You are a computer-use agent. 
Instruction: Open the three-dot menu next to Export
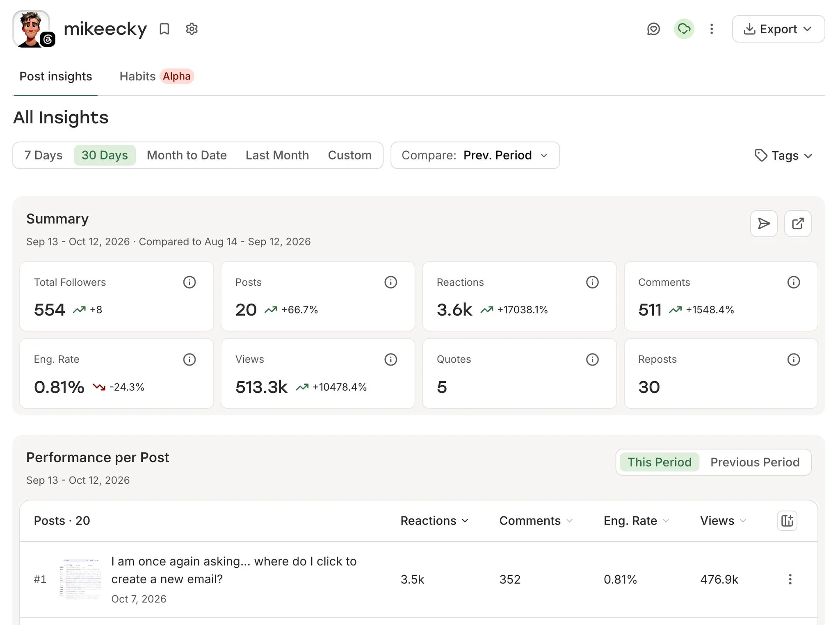(x=712, y=29)
